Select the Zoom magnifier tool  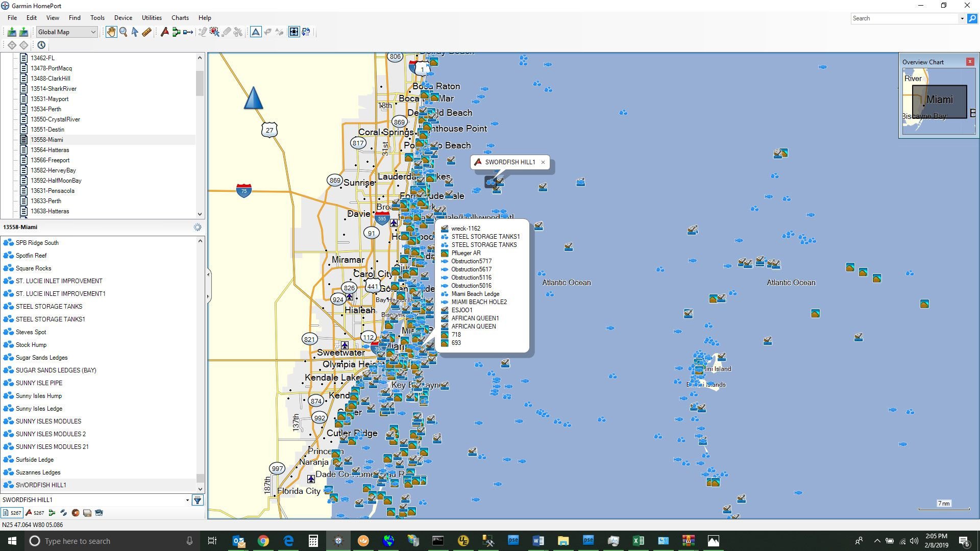click(x=123, y=32)
